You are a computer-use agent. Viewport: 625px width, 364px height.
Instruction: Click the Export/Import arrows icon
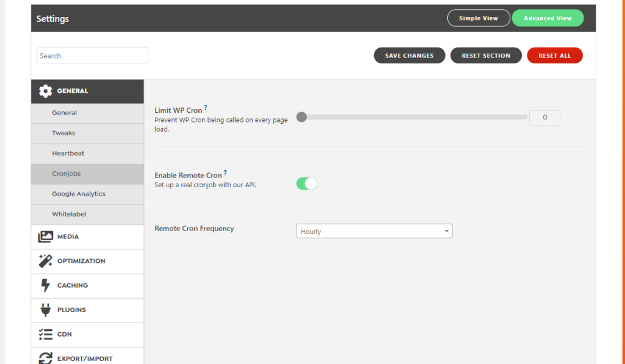tap(45, 358)
